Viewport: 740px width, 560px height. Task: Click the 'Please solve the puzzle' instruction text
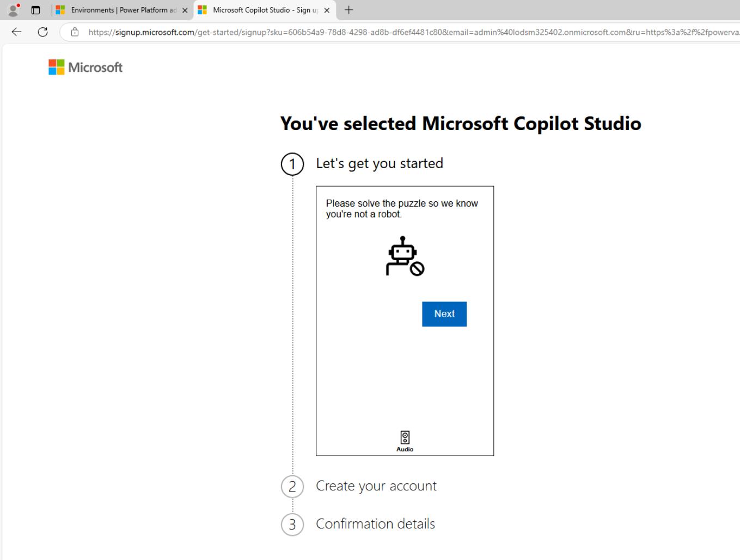402,208
